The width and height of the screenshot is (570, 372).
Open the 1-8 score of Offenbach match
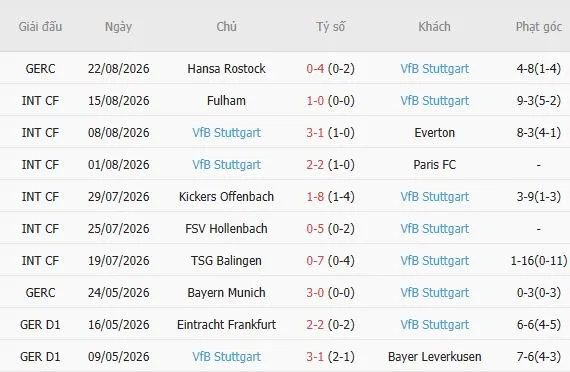coord(315,197)
